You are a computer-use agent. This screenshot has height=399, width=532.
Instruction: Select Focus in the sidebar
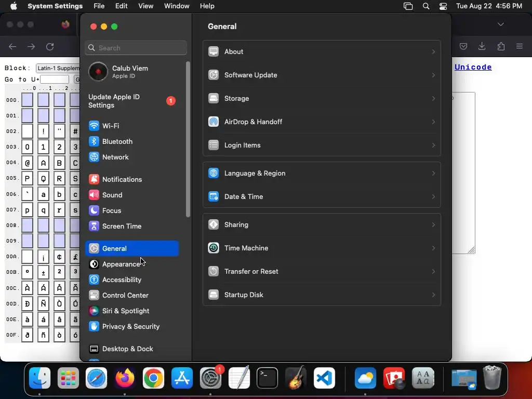click(132, 211)
